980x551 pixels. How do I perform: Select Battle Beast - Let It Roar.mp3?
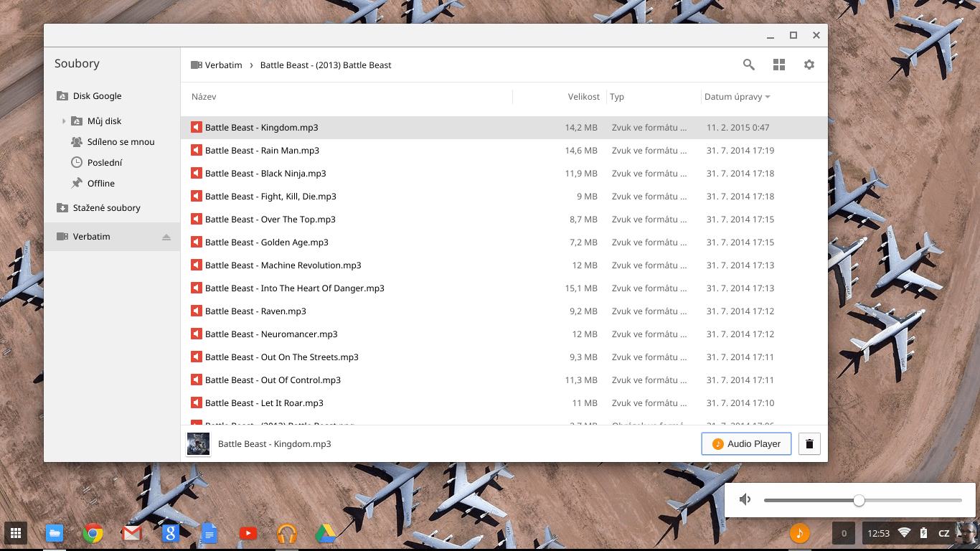[504, 403]
